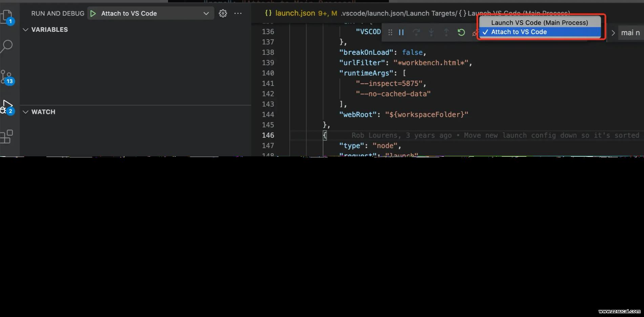Step over in debug toolbar
The width and height of the screenshot is (644, 317).
click(416, 32)
